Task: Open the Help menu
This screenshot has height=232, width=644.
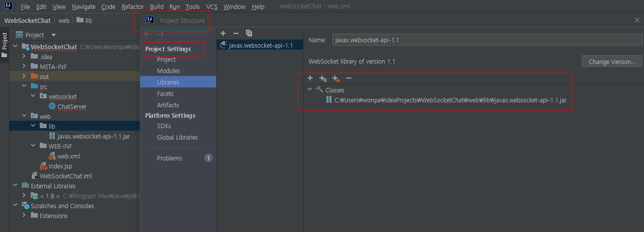Action: tap(258, 7)
